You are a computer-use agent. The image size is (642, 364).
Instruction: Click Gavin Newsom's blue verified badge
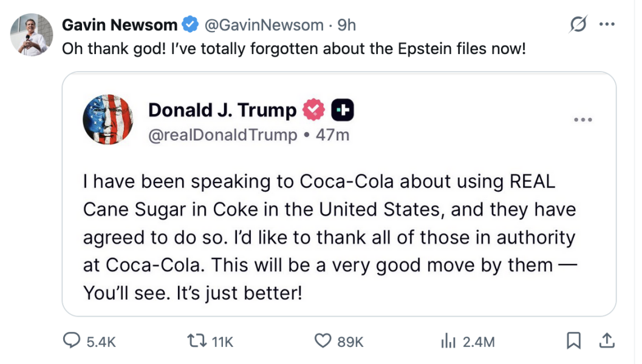pyautogui.click(x=189, y=24)
